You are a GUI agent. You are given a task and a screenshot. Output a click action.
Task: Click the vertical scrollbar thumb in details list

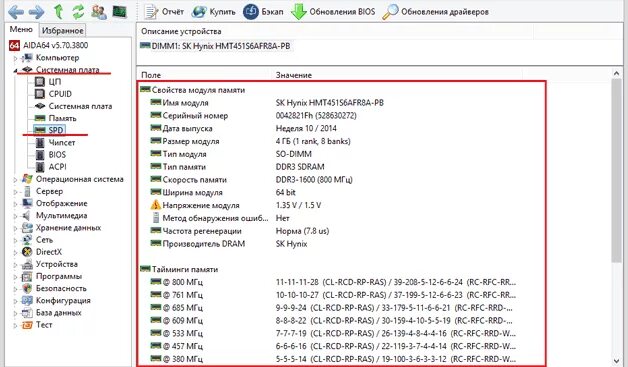coord(616,171)
